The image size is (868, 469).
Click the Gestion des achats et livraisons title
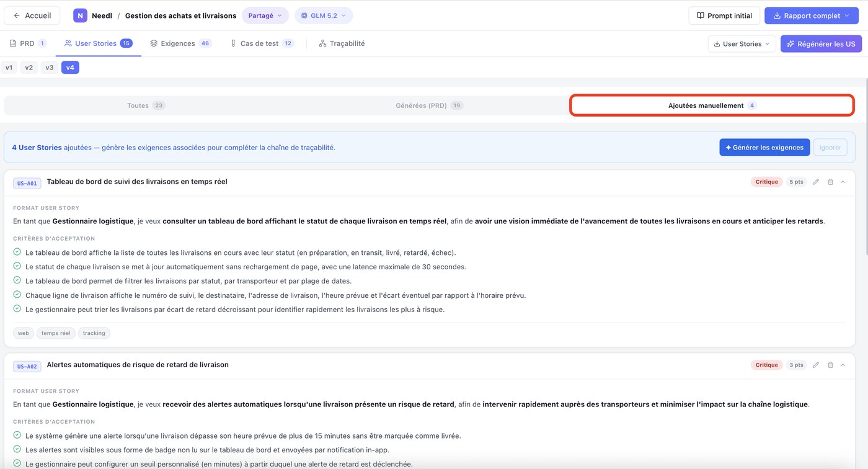(180, 16)
